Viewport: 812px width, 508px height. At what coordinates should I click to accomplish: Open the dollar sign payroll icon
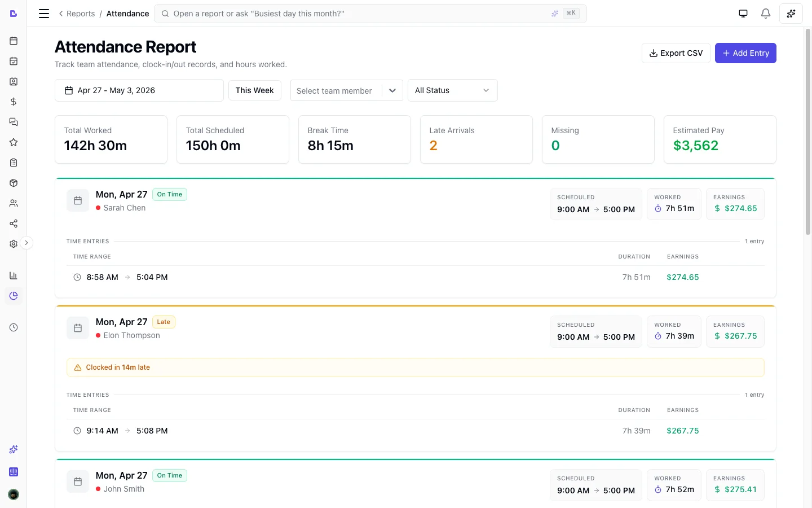(x=14, y=102)
